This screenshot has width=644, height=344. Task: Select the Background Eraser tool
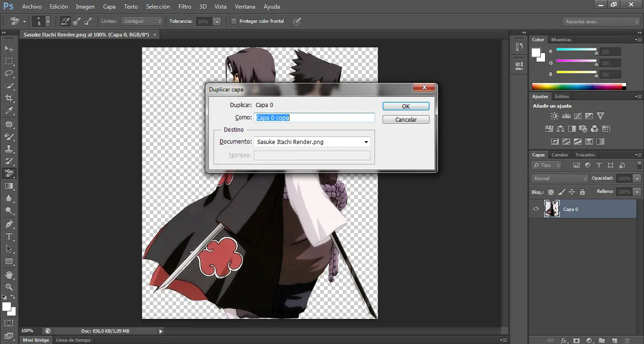(x=9, y=173)
